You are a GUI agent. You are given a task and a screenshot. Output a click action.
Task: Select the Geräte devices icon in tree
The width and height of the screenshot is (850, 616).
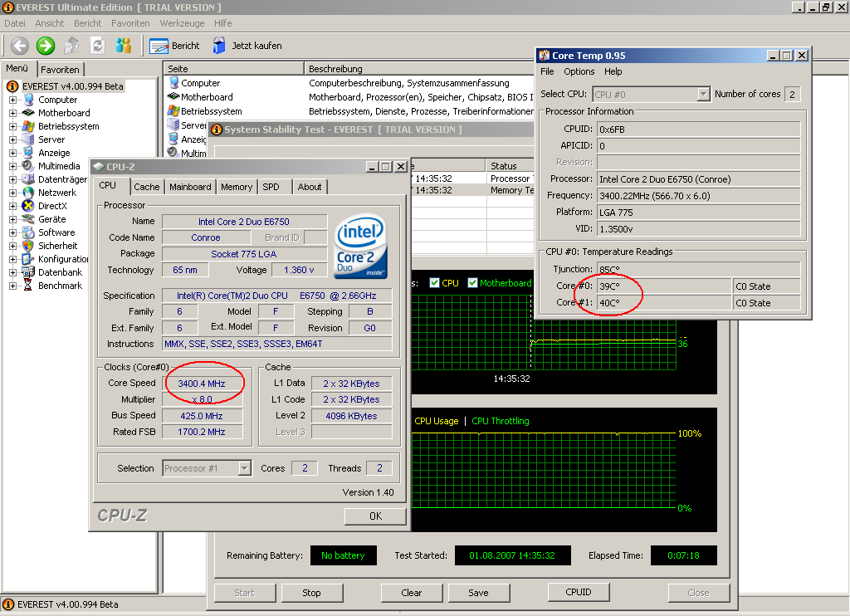pyautogui.click(x=29, y=219)
